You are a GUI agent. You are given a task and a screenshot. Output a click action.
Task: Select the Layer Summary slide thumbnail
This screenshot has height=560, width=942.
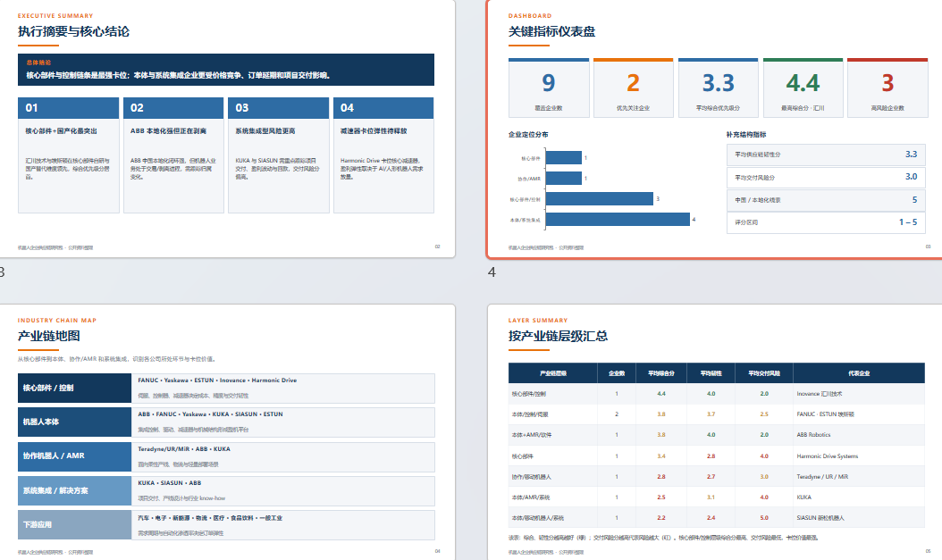(715, 432)
